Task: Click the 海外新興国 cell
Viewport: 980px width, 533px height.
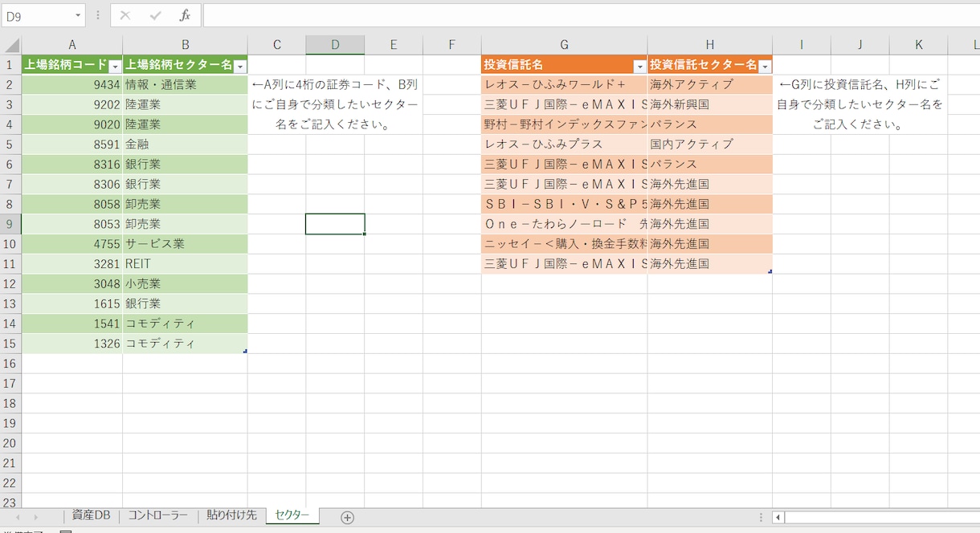Action: click(709, 104)
